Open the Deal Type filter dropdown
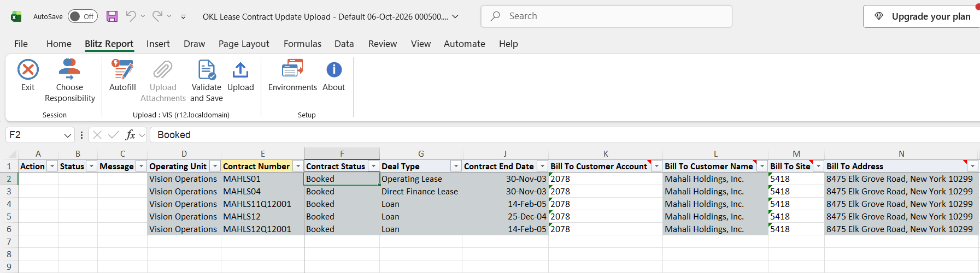This screenshot has width=980, height=273. tap(456, 166)
